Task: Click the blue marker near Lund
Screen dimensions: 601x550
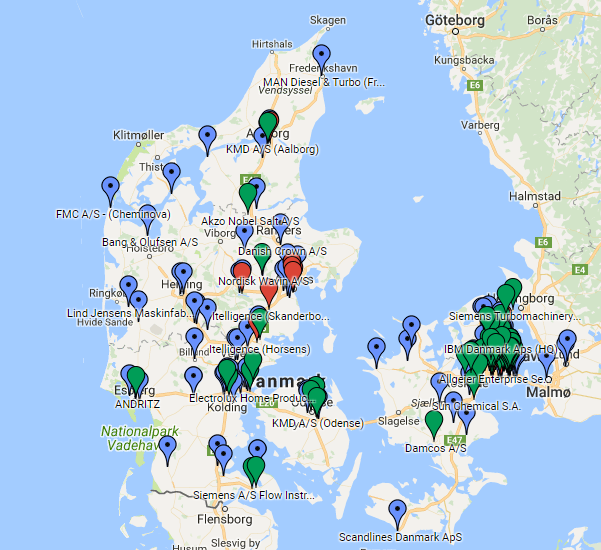Action: pyautogui.click(x=567, y=343)
